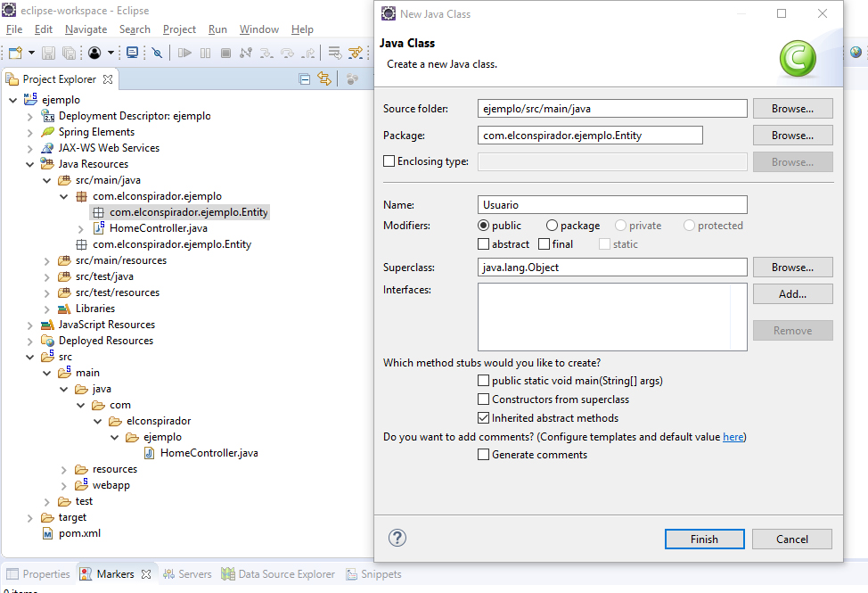Click the Step Into icon
The image size is (868, 593).
266,53
